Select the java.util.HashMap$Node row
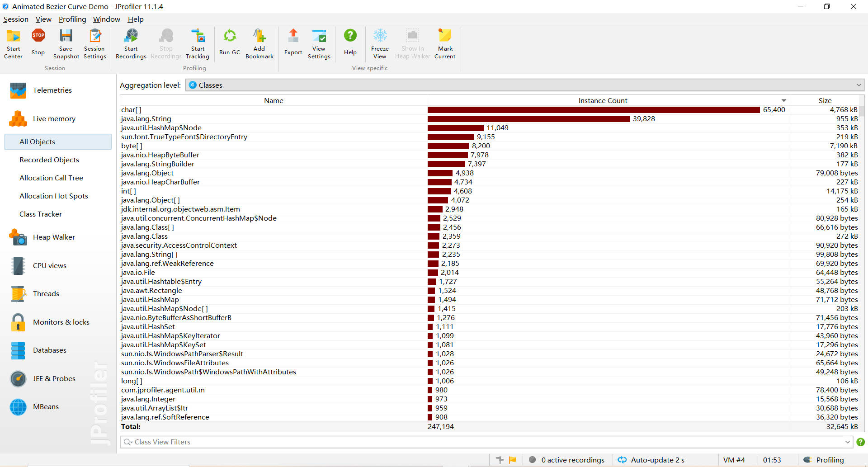The width and height of the screenshot is (868, 467). tap(490, 128)
